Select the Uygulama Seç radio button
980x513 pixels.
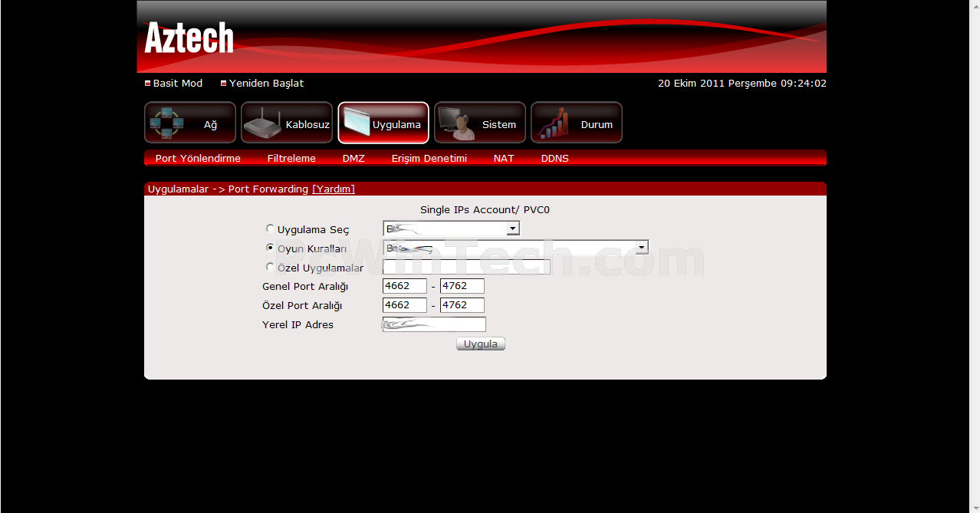tap(270, 229)
